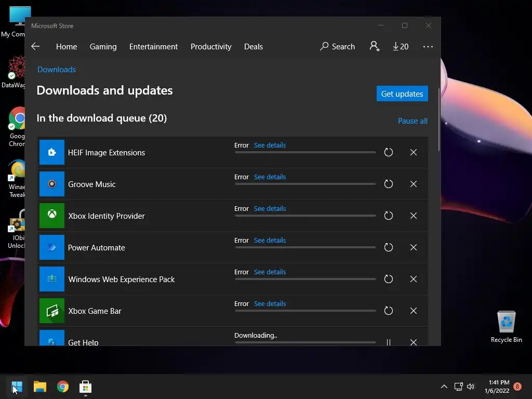Viewport: 532px width, 399px height.
Task: Click the Store window vertical scrollbar
Action: click(438, 119)
